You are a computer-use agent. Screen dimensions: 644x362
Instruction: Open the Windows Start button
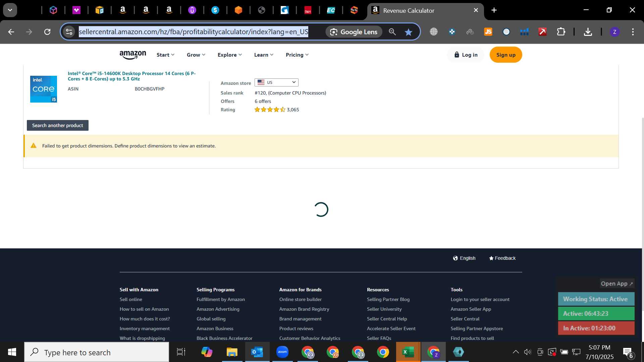tap(12, 352)
